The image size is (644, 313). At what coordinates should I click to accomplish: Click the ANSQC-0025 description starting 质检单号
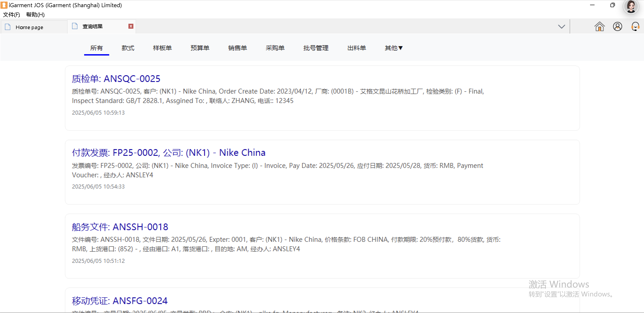point(278,96)
